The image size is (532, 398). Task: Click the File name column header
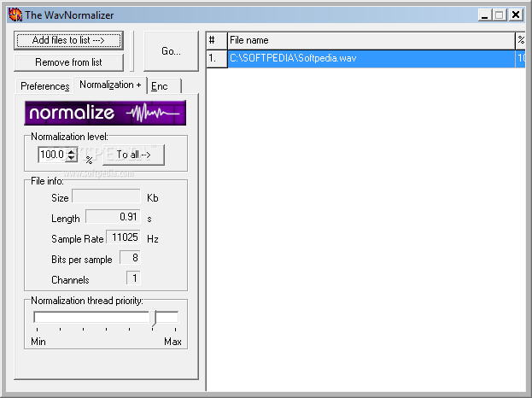click(x=371, y=40)
